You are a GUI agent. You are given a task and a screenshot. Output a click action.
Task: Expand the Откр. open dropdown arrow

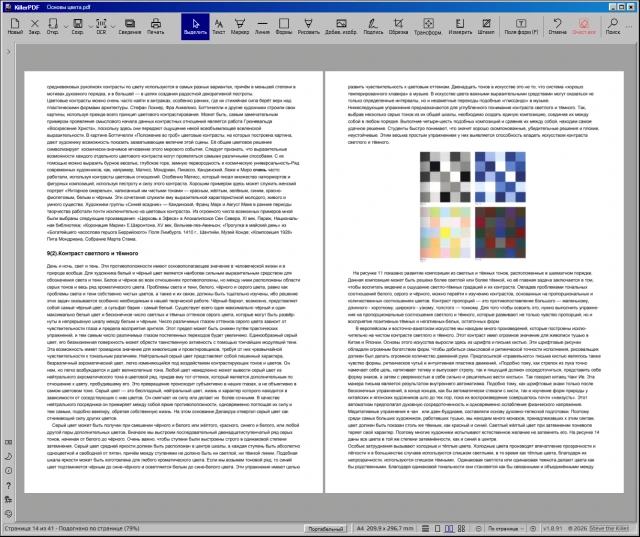(66, 27)
